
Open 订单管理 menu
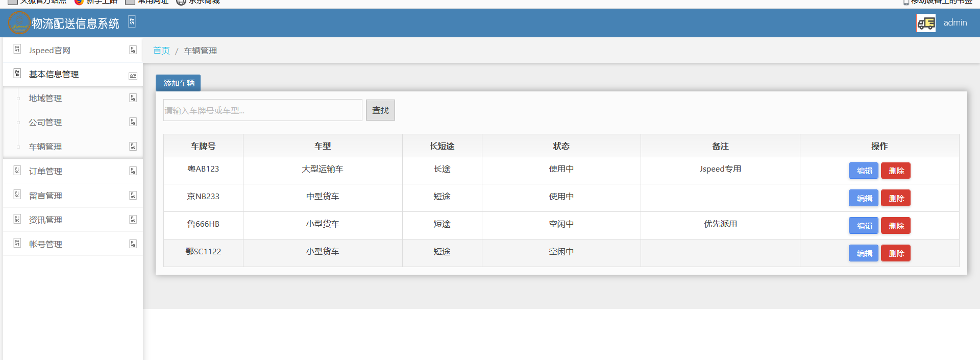73,171
